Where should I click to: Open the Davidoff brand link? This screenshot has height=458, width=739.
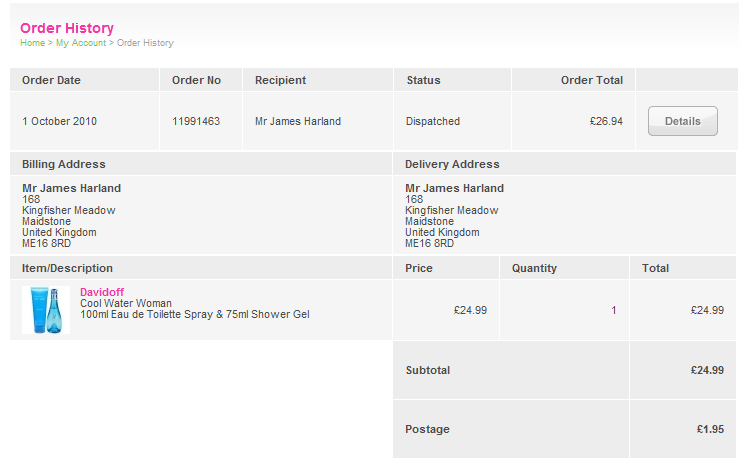(x=102, y=292)
